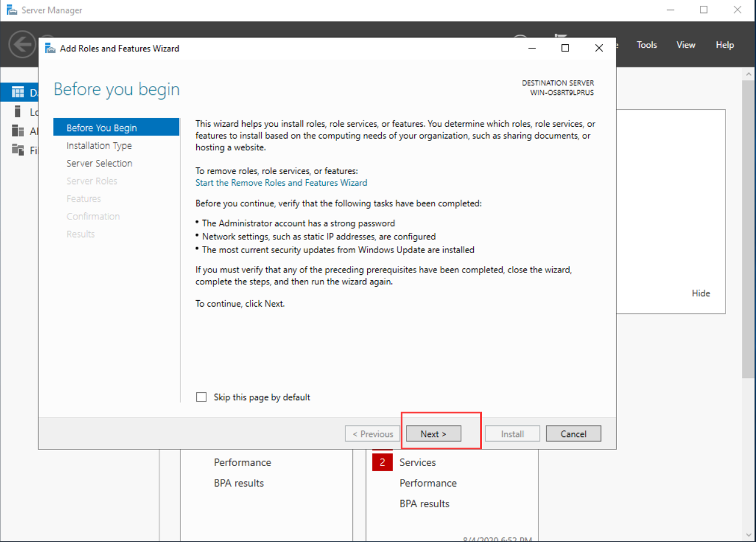Image resolution: width=756 pixels, height=542 pixels.
Task: Open the View menu
Action: pos(685,45)
